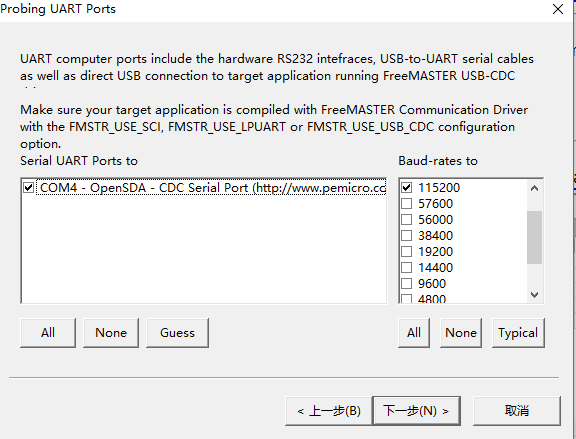Viewport: 576px width, 439px height.
Task: Select the 14400 baud-rate checkbox
Action: click(406, 267)
